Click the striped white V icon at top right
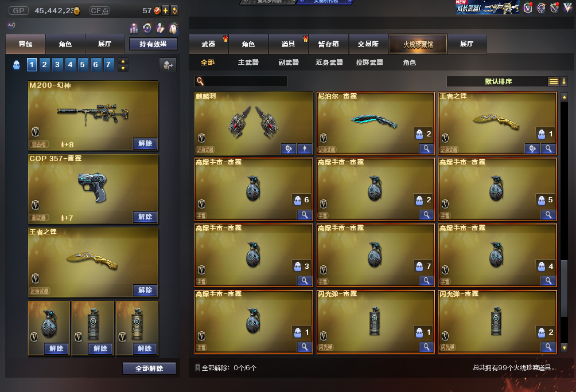Screen dimensions: 576x392 (x=567, y=7)
